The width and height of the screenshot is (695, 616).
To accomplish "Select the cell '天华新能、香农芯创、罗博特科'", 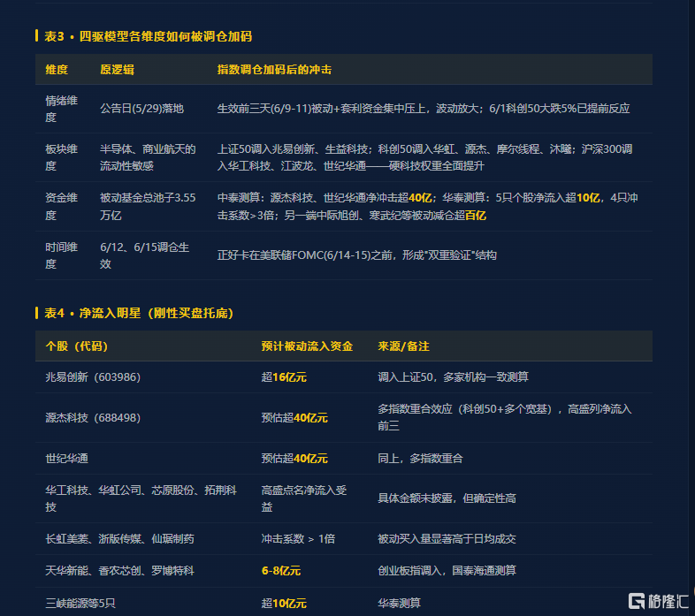I will pyautogui.click(x=119, y=571).
